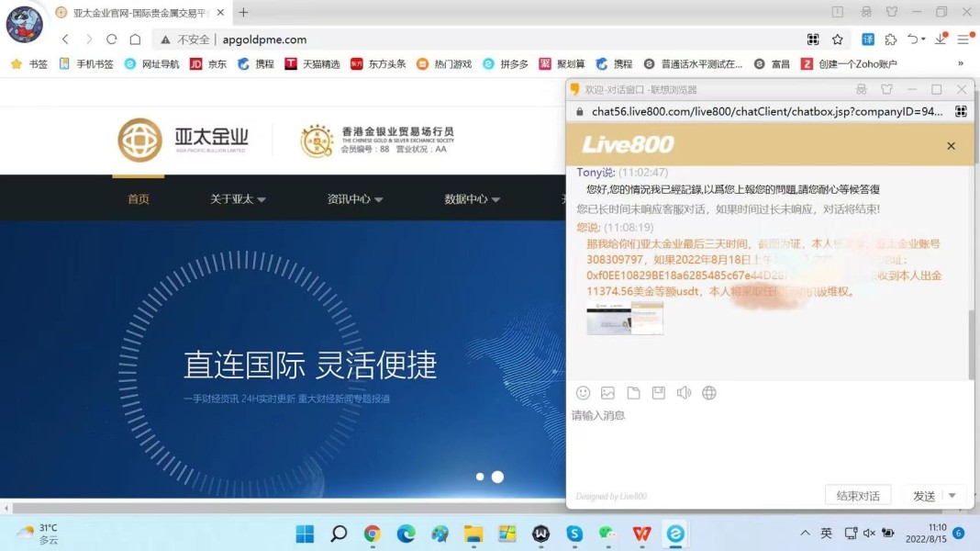Viewport: 980px width, 551px height.
Task: Click the emoji icon in chat toolbar
Action: (x=583, y=393)
